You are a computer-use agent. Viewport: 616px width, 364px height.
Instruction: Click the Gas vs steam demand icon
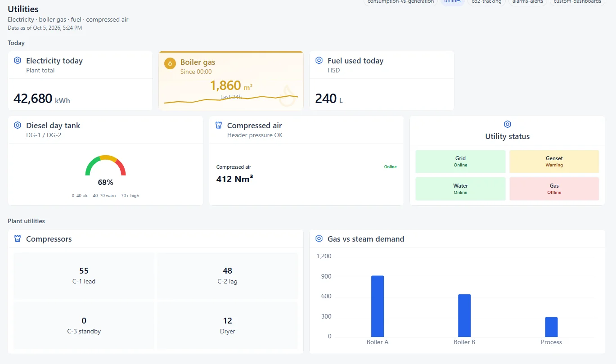coord(319,238)
